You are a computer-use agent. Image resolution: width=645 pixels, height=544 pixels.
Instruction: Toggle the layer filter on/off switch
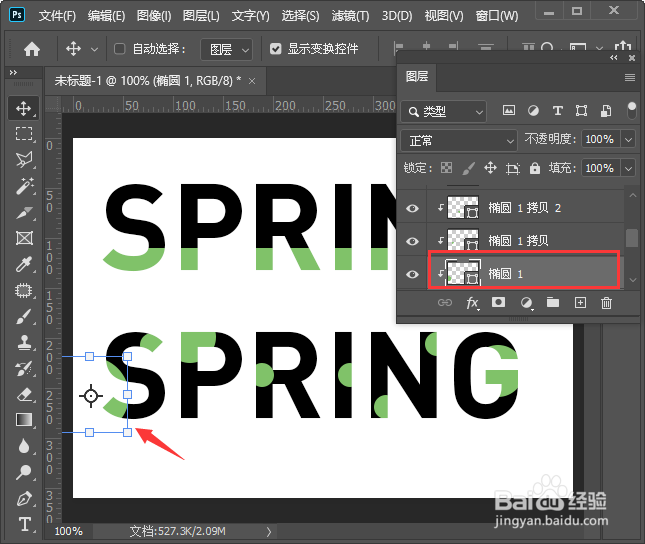(631, 111)
